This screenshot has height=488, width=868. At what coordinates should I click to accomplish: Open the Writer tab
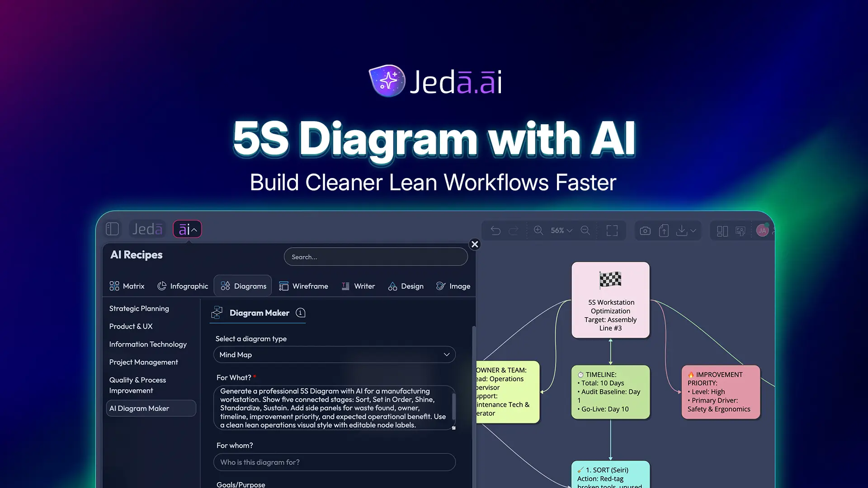click(x=358, y=286)
